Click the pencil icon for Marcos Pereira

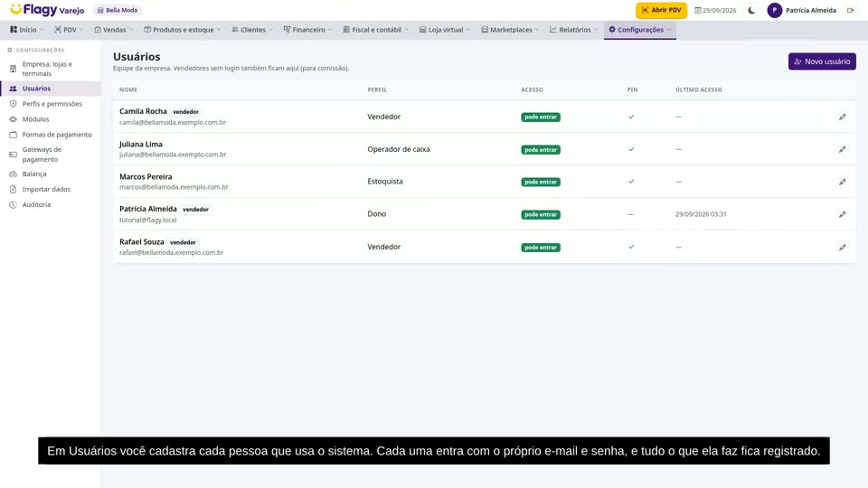click(x=842, y=182)
